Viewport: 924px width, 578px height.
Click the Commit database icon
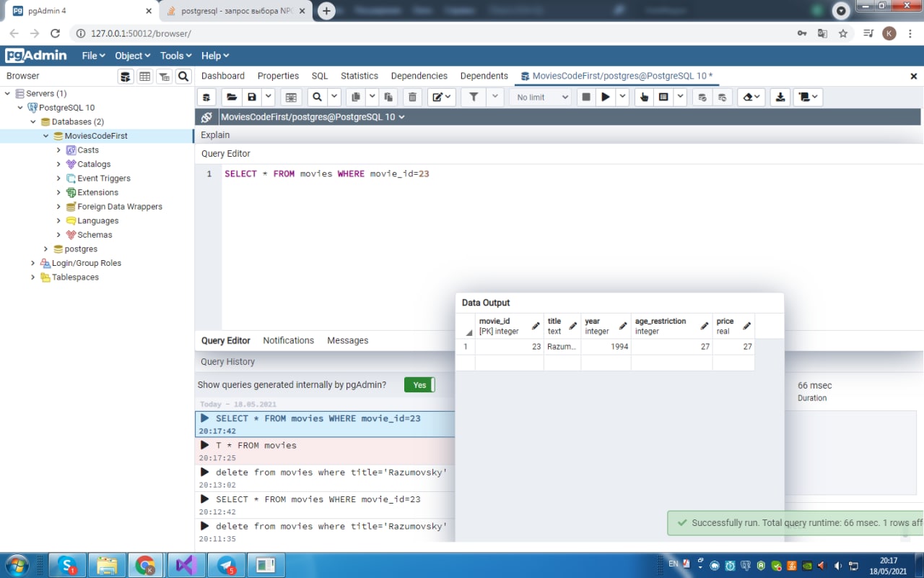(x=702, y=97)
